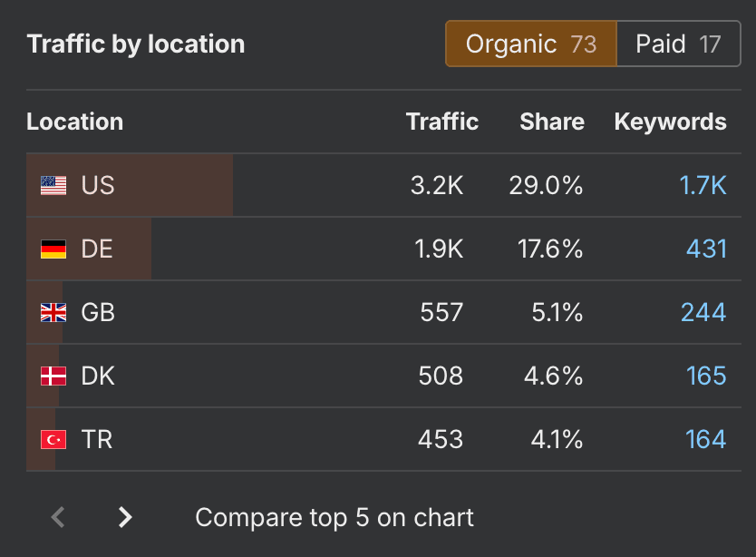This screenshot has height=557, width=756.
Task: Switch to the Organic 73 tab
Action: click(531, 44)
